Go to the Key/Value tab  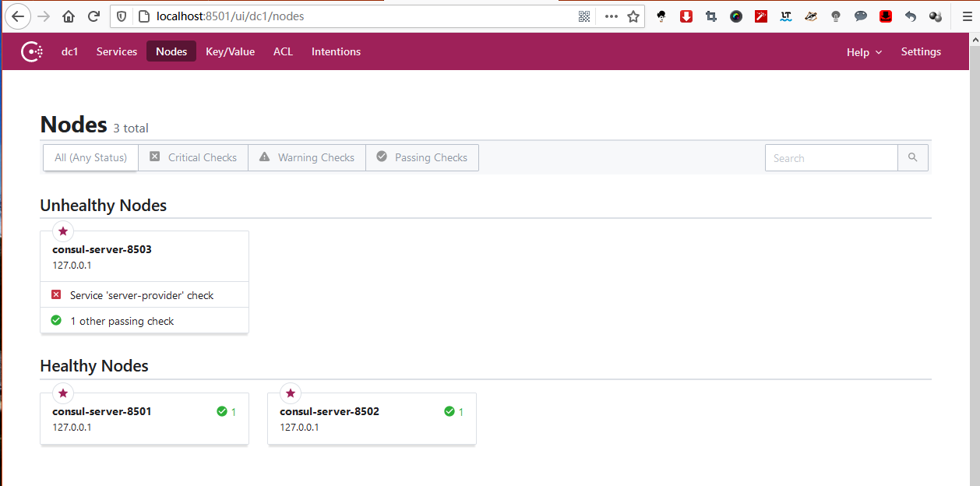pyautogui.click(x=230, y=52)
